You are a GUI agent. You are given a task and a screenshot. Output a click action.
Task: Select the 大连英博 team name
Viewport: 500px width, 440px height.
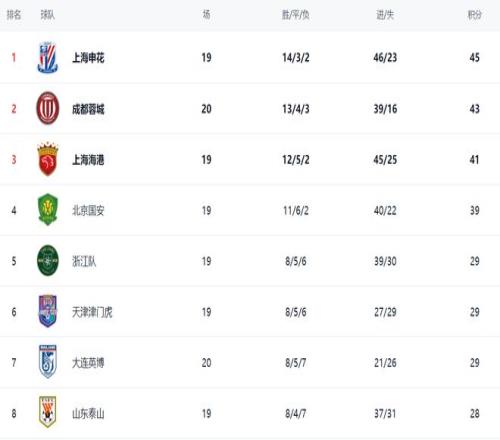[x=88, y=363]
